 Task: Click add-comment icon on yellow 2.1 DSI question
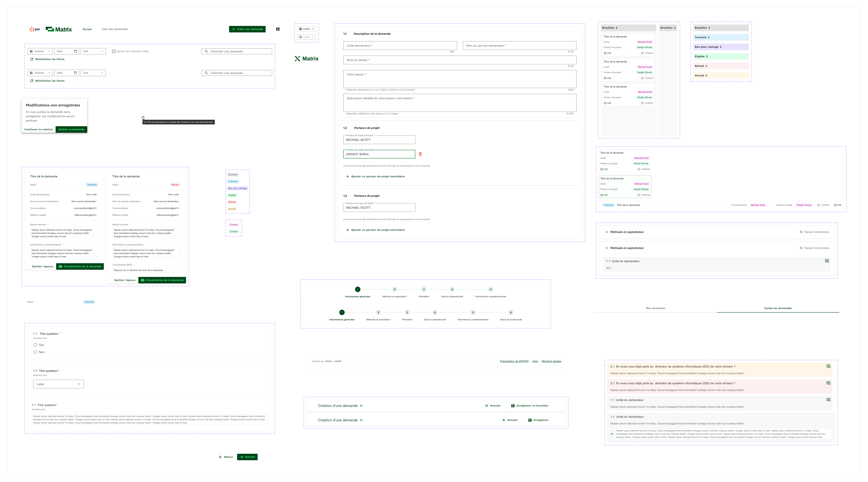coord(828,366)
